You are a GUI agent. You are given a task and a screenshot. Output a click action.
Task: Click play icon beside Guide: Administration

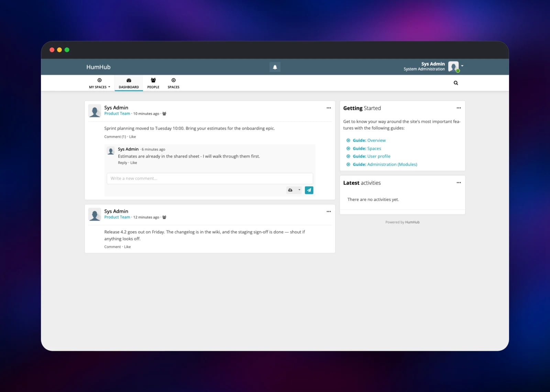pos(348,165)
